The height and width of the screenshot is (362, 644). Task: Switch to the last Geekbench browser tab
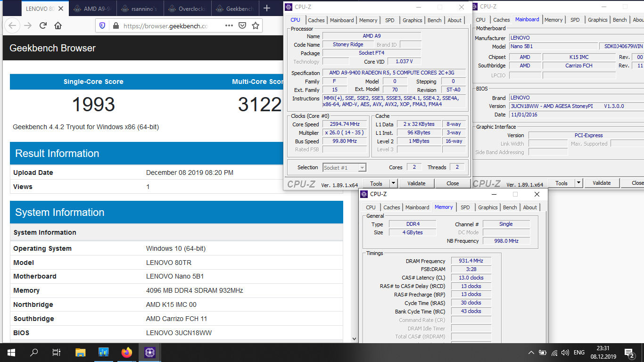pos(235,8)
